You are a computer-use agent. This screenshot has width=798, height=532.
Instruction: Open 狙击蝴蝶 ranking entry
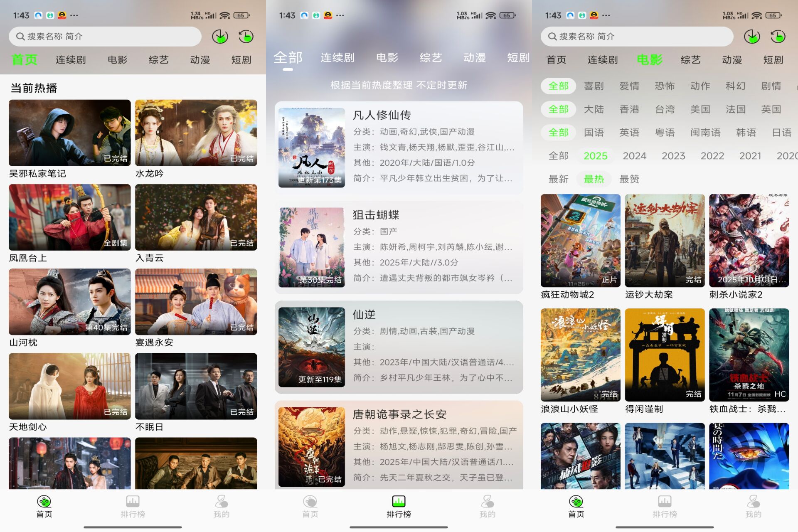pyautogui.click(x=399, y=247)
